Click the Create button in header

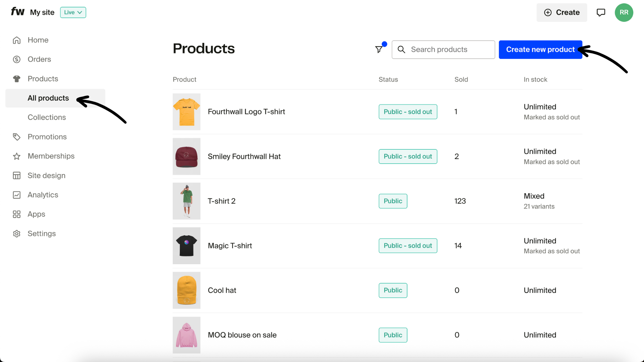[562, 12]
